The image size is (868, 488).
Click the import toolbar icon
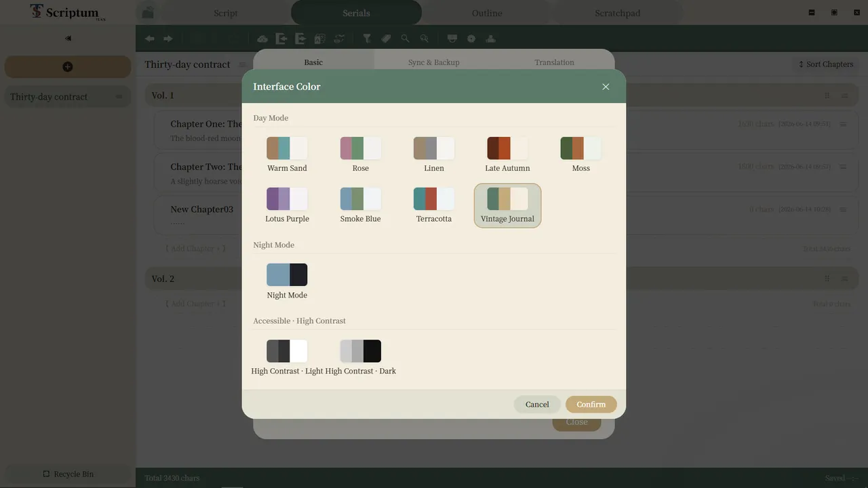pyautogui.click(x=281, y=39)
